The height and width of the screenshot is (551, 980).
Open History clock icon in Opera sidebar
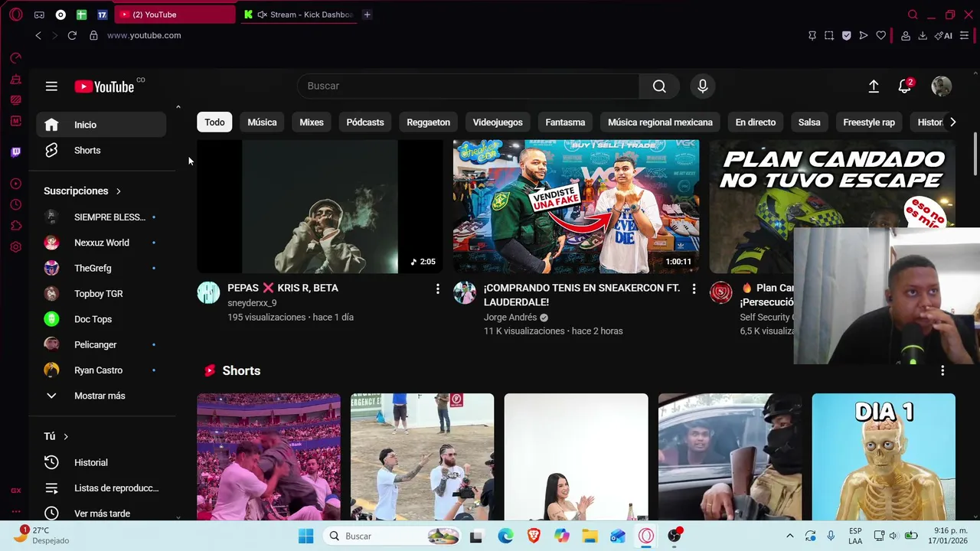[x=16, y=205]
